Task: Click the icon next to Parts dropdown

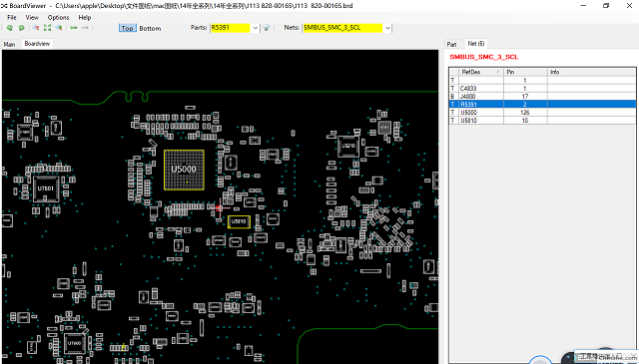Action: click(267, 28)
